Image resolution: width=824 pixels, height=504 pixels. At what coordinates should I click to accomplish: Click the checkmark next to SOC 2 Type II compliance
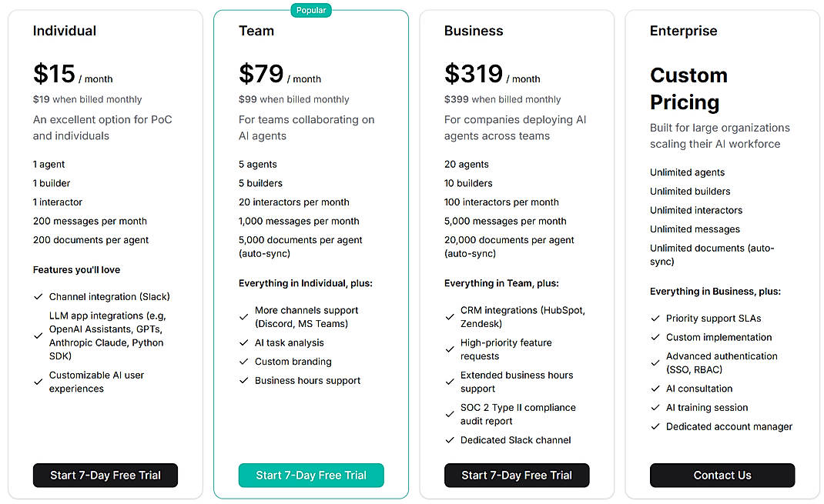coord(449,413)
